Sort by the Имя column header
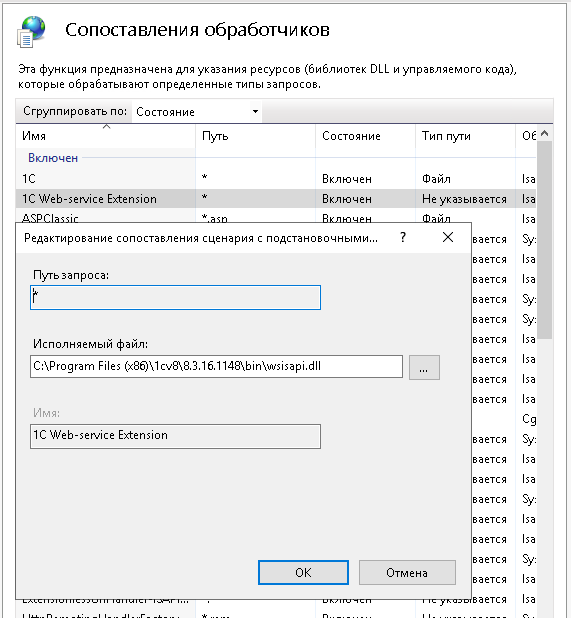The image size is (571, 618). [x=106, y=136]
